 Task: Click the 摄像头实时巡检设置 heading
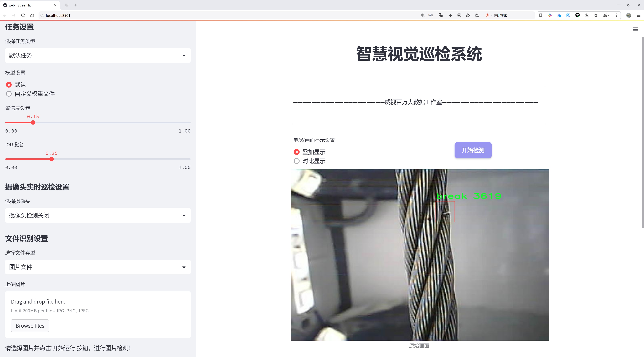[37, 187]
